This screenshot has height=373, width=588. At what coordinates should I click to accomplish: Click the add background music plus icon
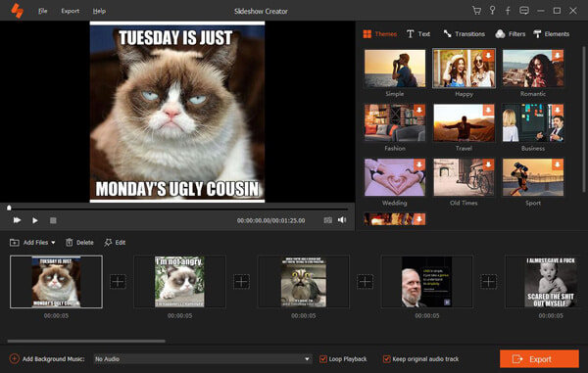(14, 358)
